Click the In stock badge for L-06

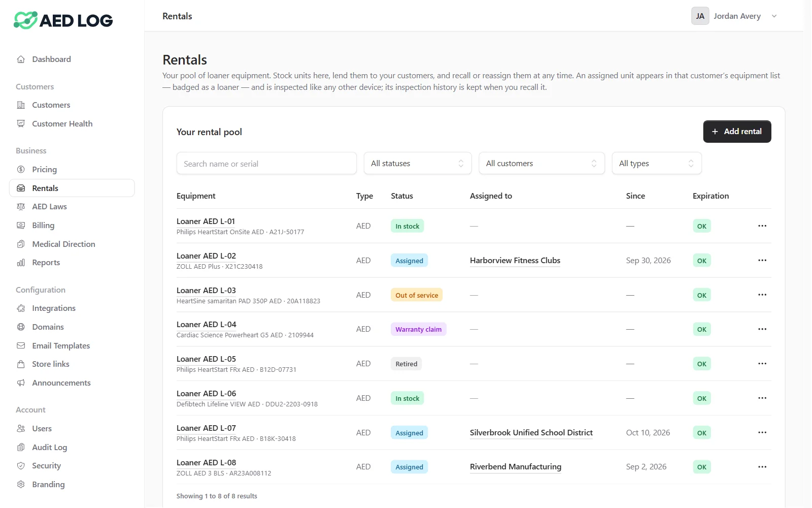coord(408,398)
